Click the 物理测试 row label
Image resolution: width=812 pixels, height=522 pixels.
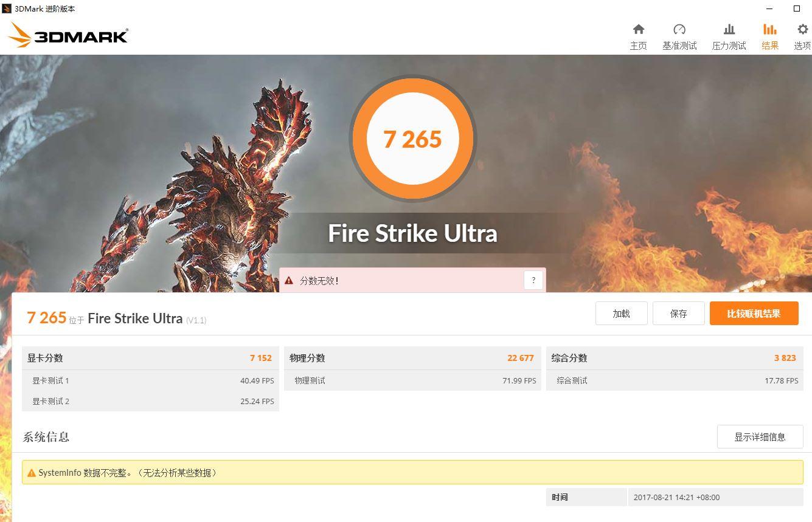310,380
